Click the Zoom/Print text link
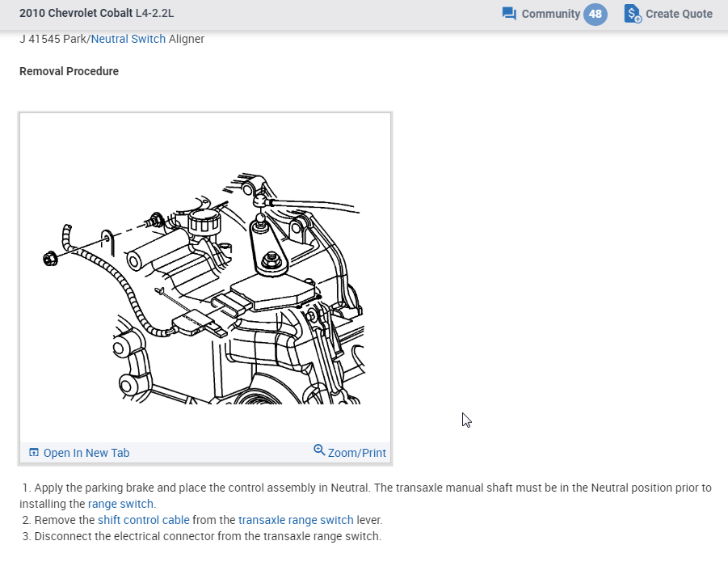 (x=356, y=453)
